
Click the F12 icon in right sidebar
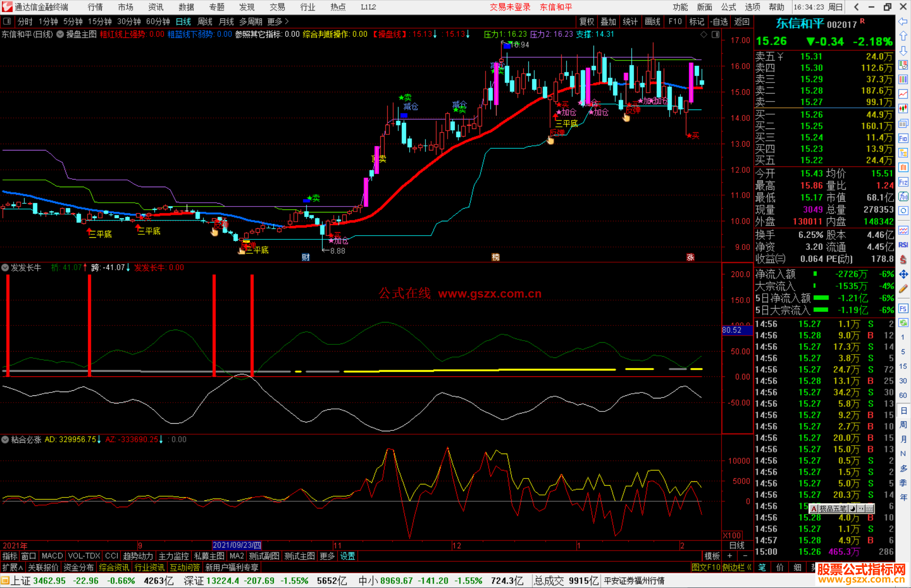pos(903,182)
